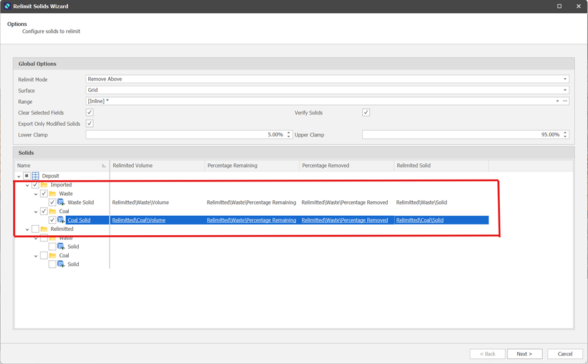588x364 pixels.
Task: Click the Coal Solid solid icon
Action: click(61, 220)
